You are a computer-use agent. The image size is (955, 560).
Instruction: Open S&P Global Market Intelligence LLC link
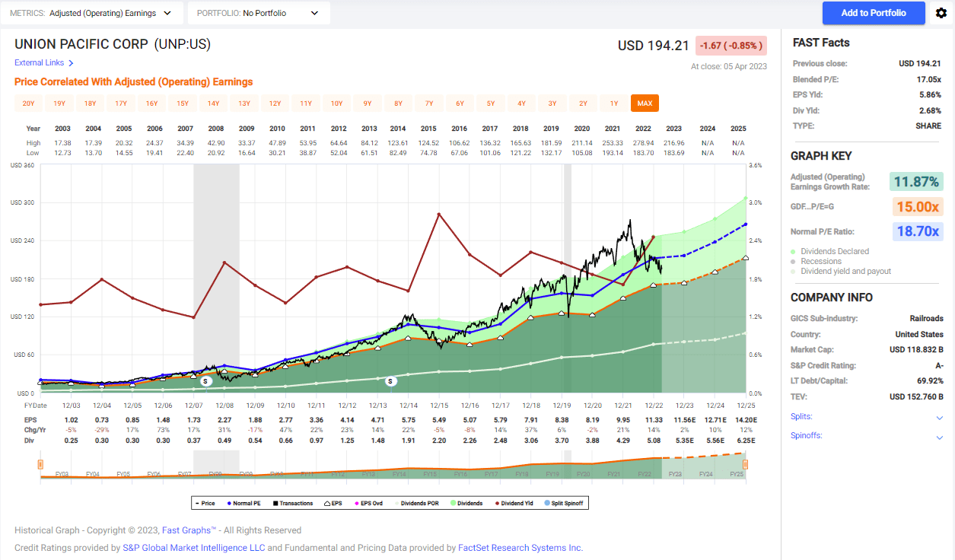[x=193, y=548]
